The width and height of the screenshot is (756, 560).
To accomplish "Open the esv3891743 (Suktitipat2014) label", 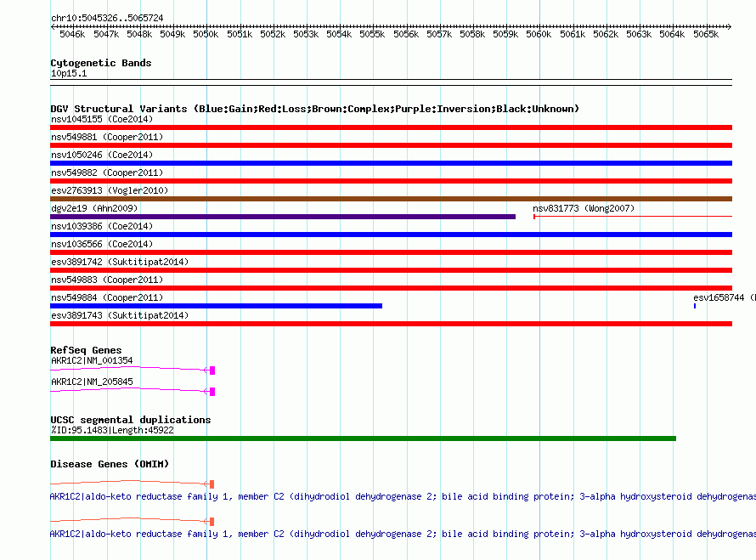I will pyautogui.click(x=120, y=315).
